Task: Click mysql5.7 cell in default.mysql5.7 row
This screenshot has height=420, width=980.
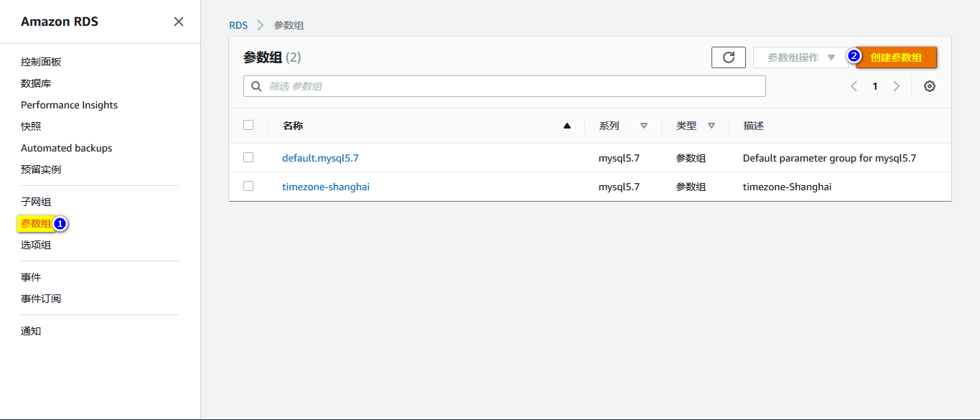Action: click(x=619, y=158)
